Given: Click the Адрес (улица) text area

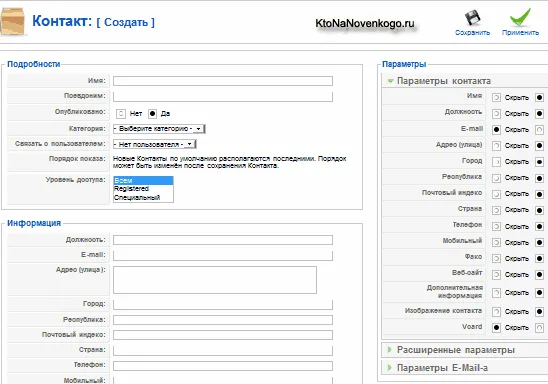Looking at the screenshot, I should point(215,280).
